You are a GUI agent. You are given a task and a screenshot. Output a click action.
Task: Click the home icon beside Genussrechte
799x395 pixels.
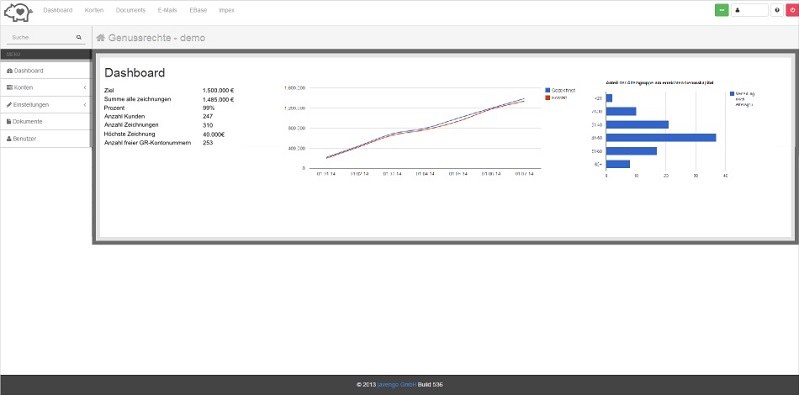pos(100,38)
